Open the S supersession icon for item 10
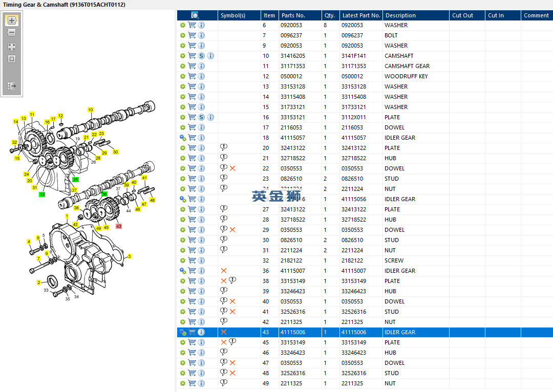 [x=201, y=56]
